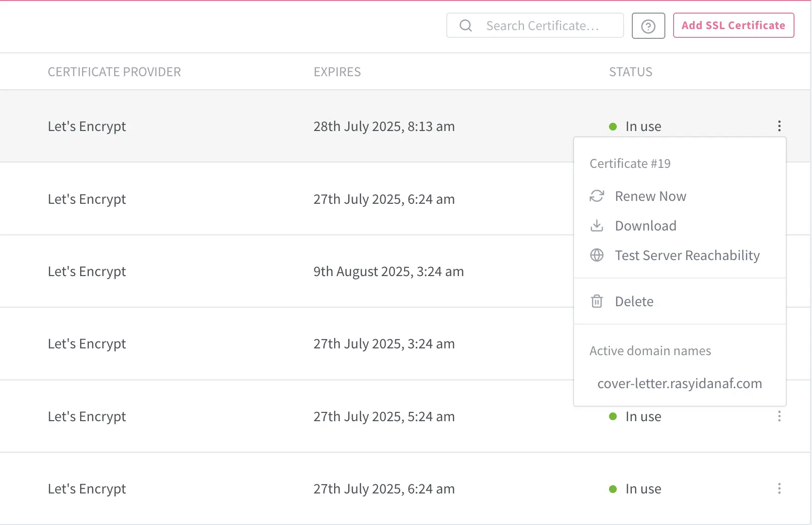Screen dimensions: 812x525
Task: Click the kebab menu on the 28th July certificate
Action: point(779,126)
